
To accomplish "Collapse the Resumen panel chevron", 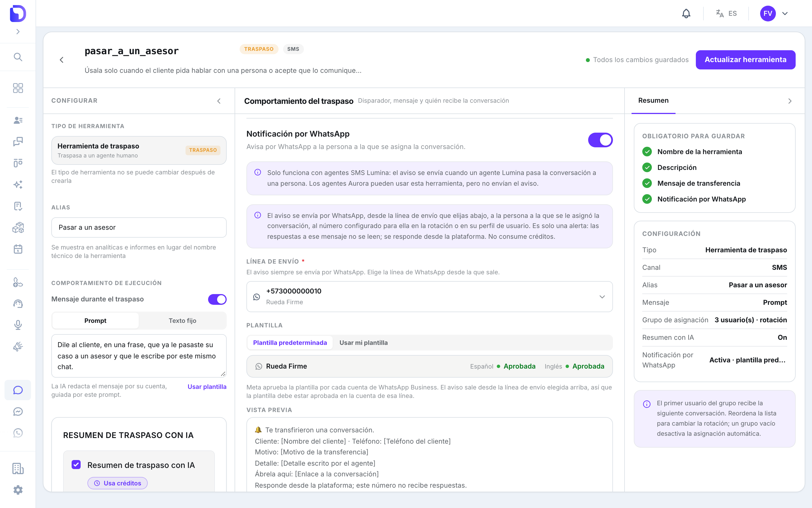I will click(x=790, y=101).
